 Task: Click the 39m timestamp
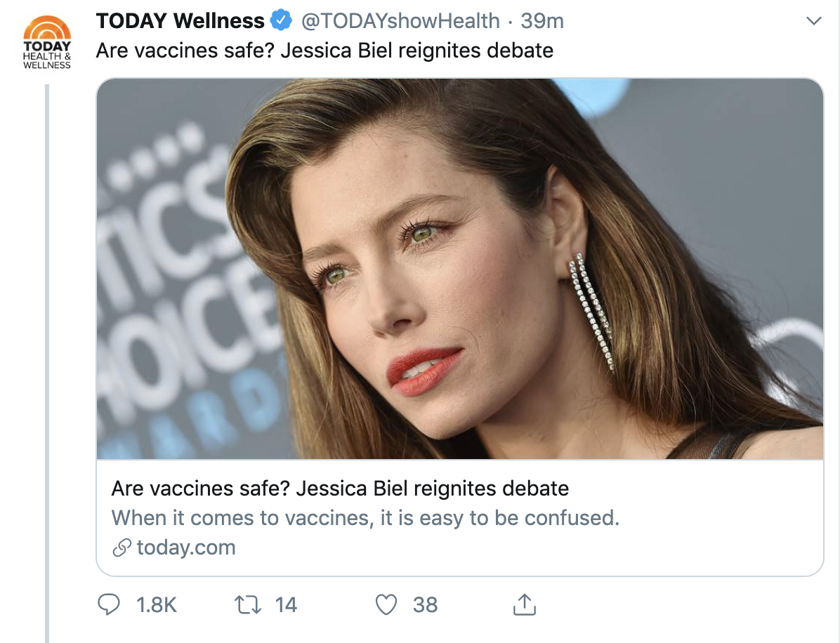coord(544,20)
